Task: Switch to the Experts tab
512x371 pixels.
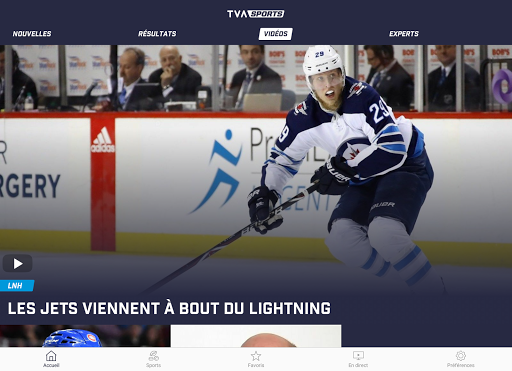Action: point(404,34)
